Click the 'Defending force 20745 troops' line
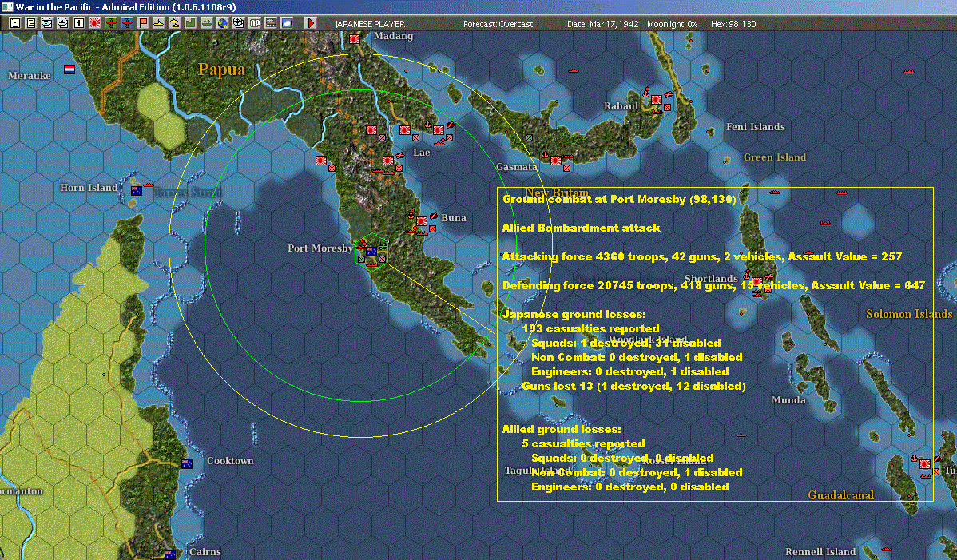Viewport: 957px width, 560px height. [x=713, y=285]
